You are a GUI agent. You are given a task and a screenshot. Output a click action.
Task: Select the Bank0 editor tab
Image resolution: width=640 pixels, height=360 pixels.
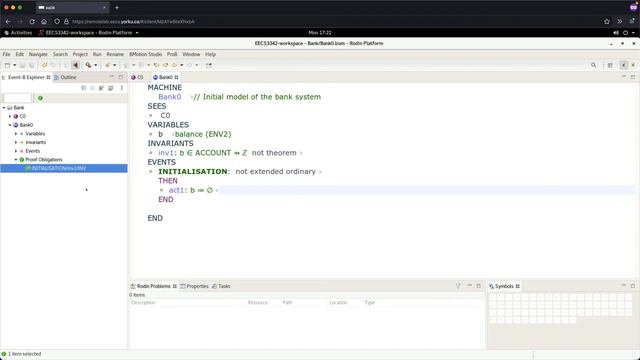click(x=165, y=77)
